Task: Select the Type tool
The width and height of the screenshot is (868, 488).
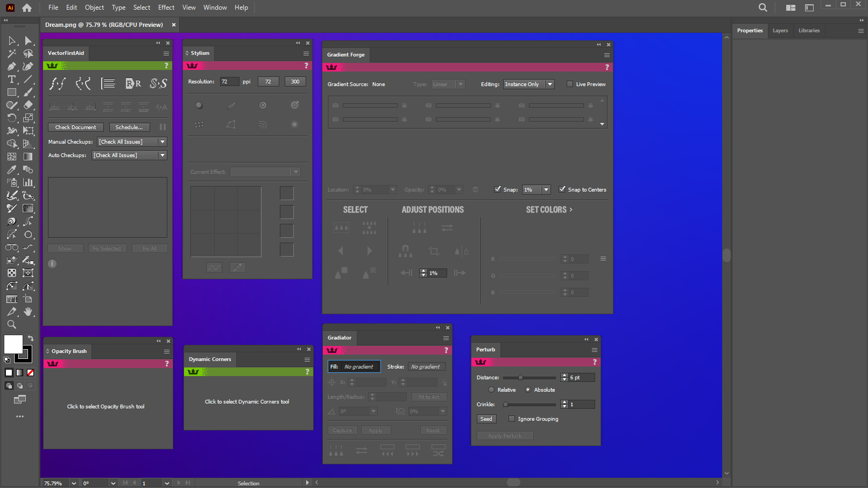Action: click(12, 80)
